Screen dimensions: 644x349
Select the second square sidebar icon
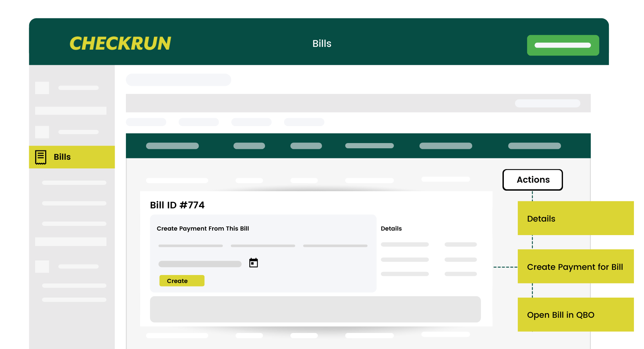tap(42, 132)
